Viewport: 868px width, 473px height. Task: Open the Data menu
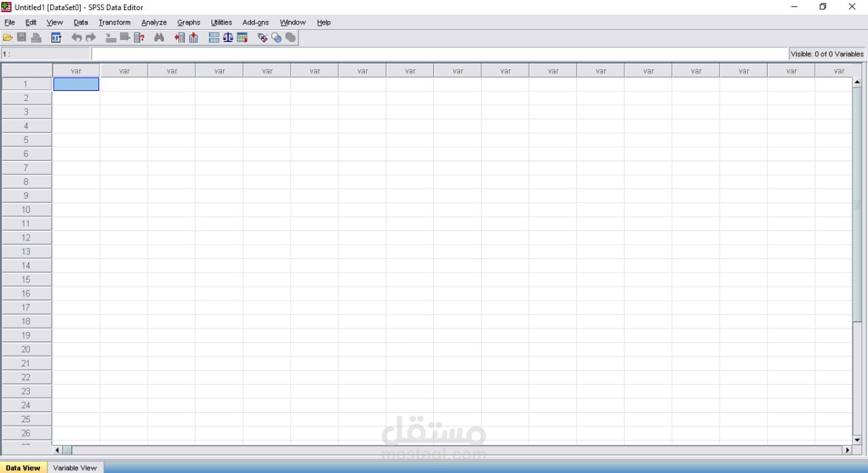coord(81,22)
